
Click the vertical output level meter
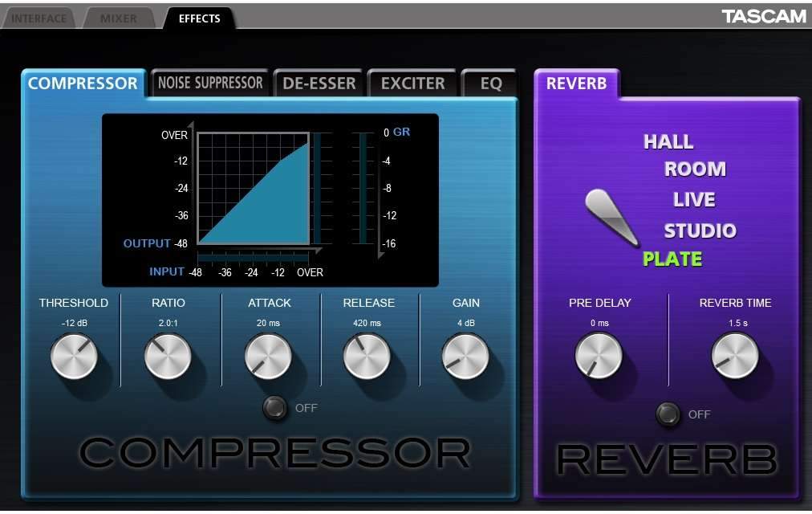(x=318, y=188)
